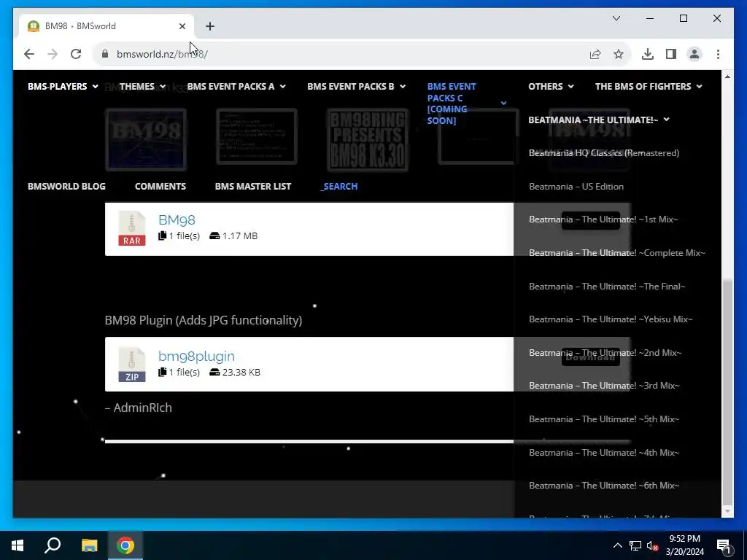The height and width of the screenshot is (560, 747).
Task: Collapse the BEATMANIA ~THE ULTIMATE!~ menu
Action: (599, 120)
